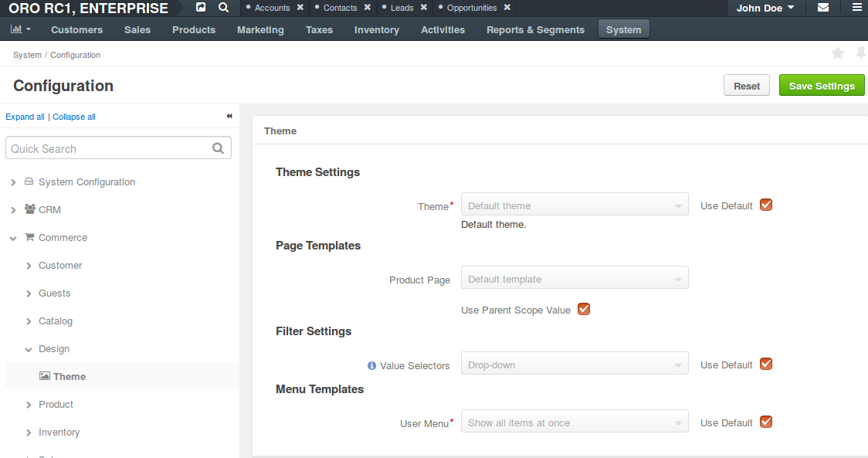Click the System breadcrumb link
The image size is (868, 458).
point(27,55)
